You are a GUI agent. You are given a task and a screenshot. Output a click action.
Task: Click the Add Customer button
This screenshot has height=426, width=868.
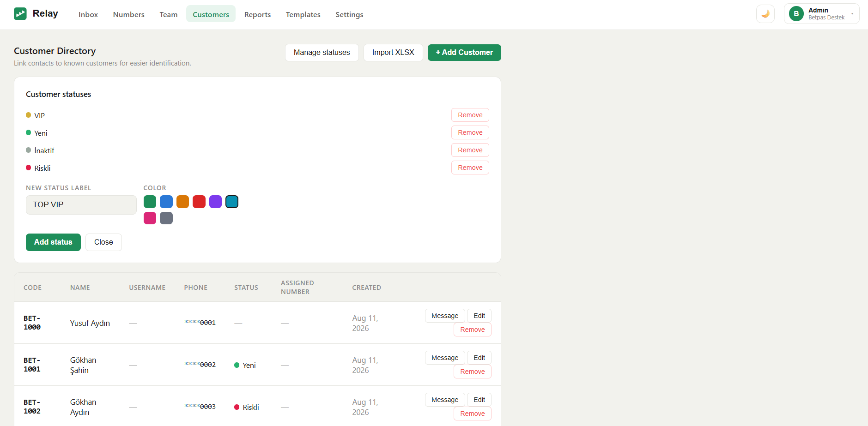pos(464,53)
